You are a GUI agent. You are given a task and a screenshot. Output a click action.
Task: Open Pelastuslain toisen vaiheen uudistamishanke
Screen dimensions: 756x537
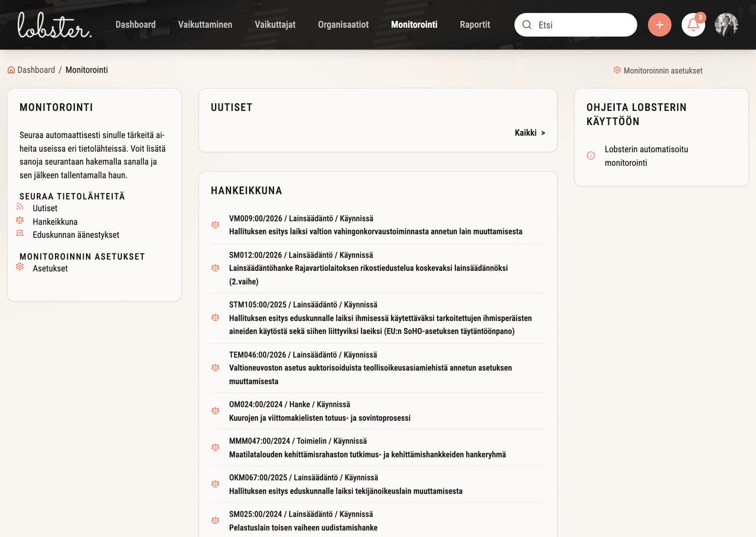(303, 528)
